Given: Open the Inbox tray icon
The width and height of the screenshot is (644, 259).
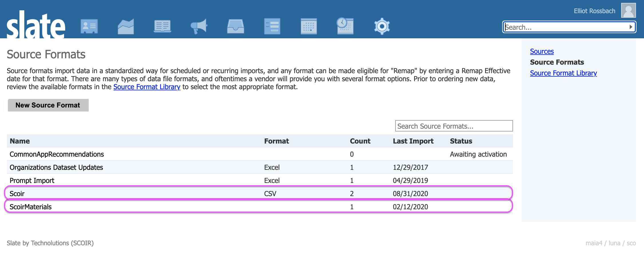Looking at the screenshot, I should coord(236,26).
